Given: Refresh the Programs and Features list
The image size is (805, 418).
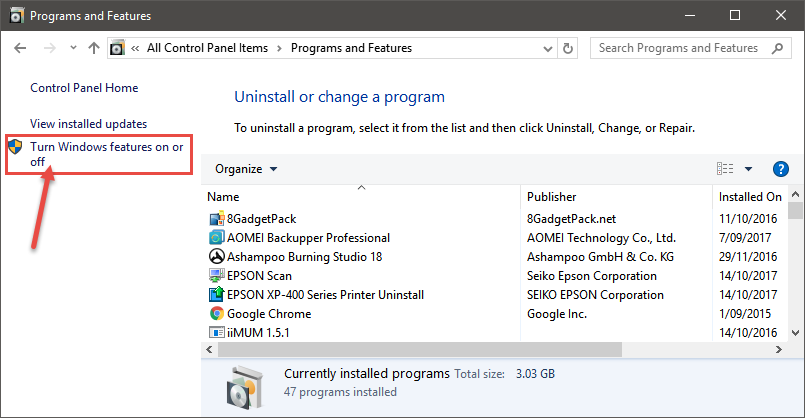Looking at the screenshot, I should [567, 48].
